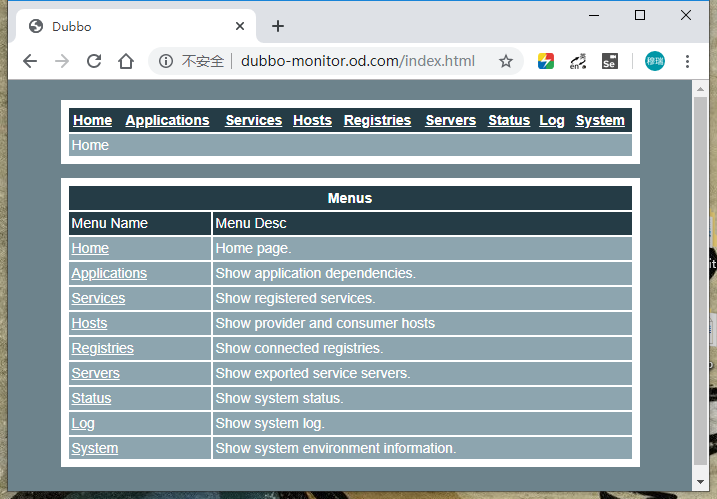Close the Dubbo tab
717x499 pixels.
[240, 26]
